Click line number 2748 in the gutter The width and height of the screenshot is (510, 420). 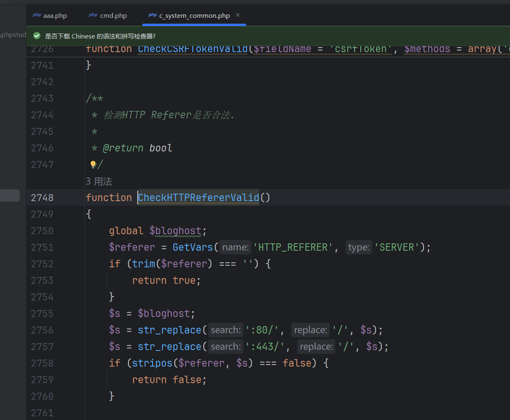click(42, 198)
